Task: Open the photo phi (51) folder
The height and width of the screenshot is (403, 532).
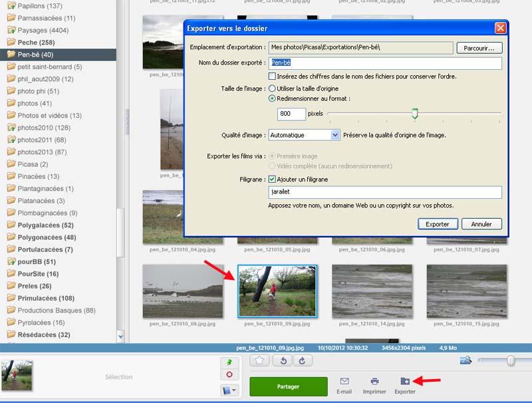Action: pyautogui.click(x=39, y=91)
